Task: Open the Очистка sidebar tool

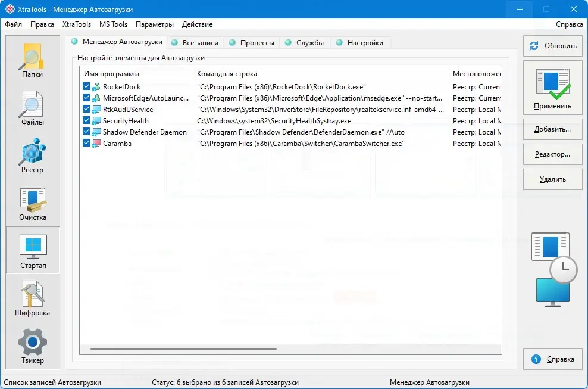Action: pyautogui.click(x=32, y=204)
